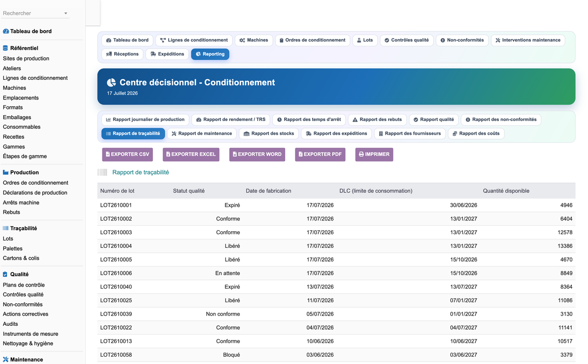
Task: Open Tableau de bord in sidebar
Action: click(31, 31)
